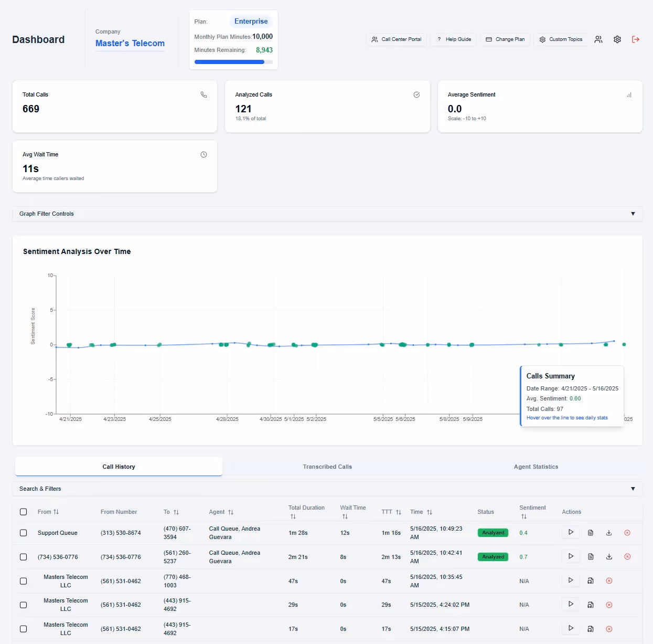Select the (734) 536-0776 row checkbox

(x=23, y=557)
